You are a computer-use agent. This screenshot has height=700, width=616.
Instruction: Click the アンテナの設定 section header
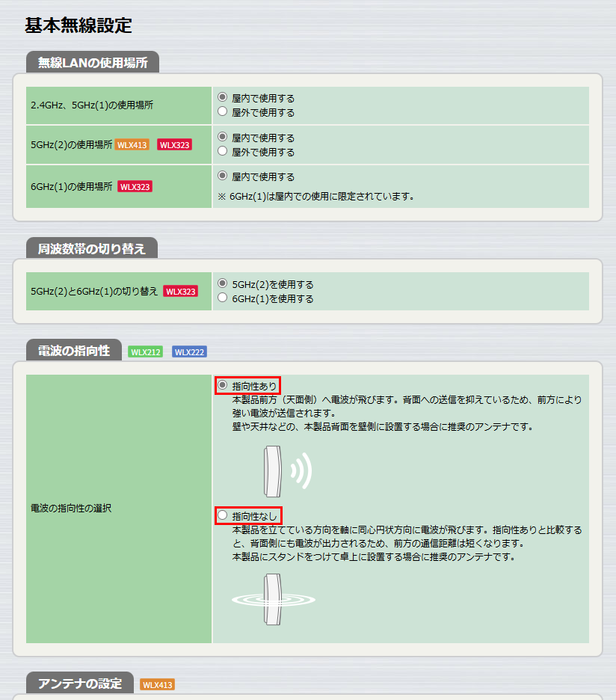80,682
